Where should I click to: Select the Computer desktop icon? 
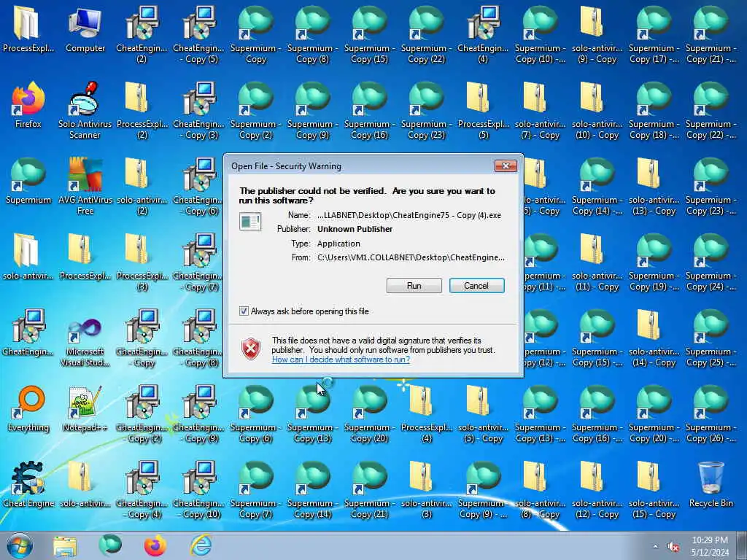tap(85, 29)
